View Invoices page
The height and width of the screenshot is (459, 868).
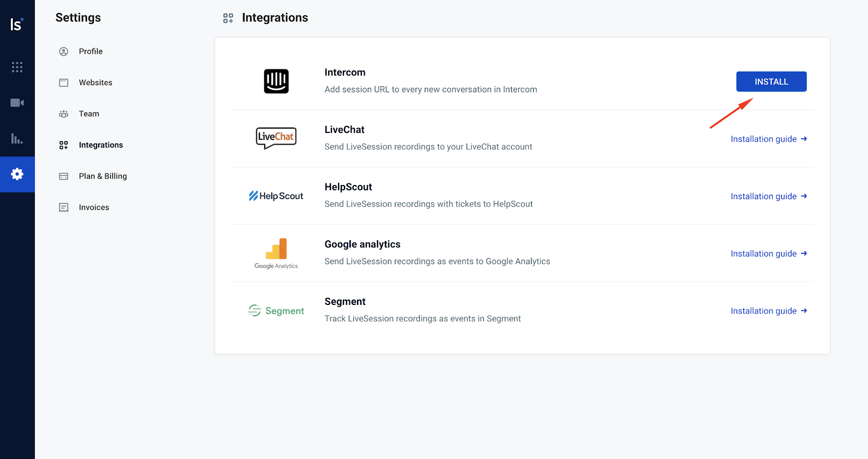94,207
